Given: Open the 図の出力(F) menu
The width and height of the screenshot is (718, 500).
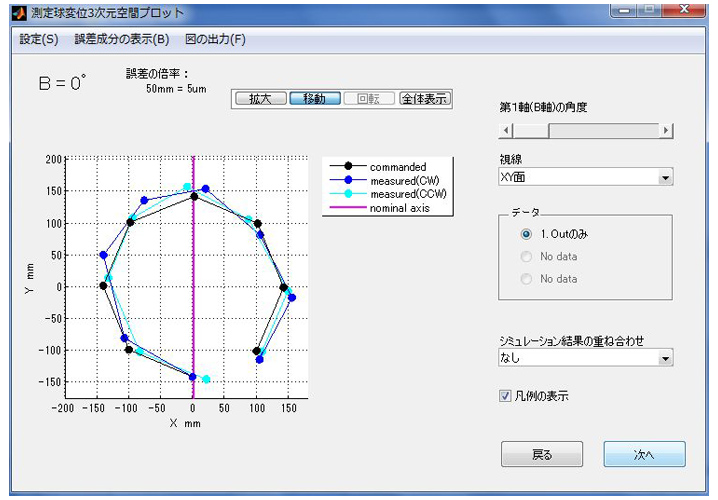Looking at the screenshot, I should click(215, 39).
